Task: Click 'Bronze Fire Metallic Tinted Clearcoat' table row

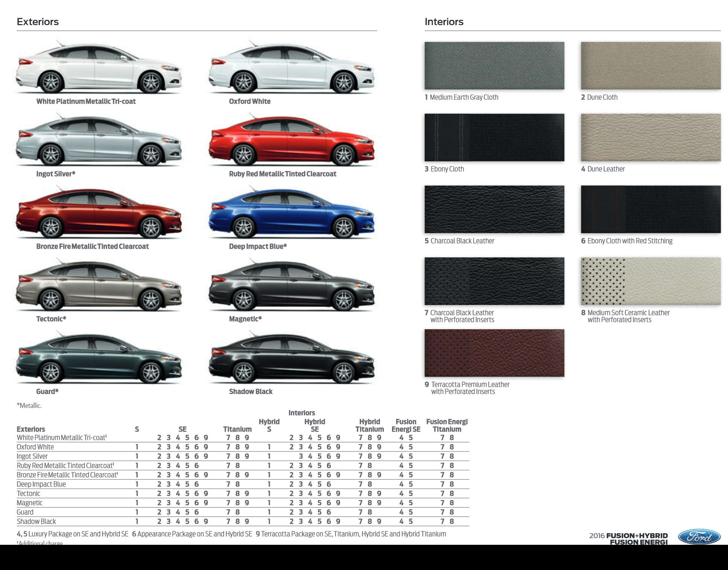Action: 67,475
